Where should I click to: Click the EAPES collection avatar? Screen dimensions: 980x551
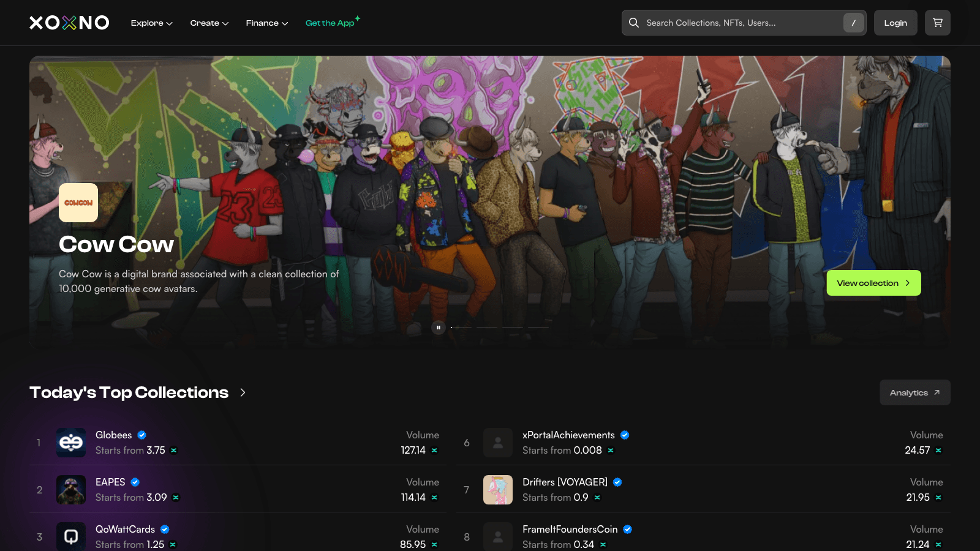click(x=71, y=490)
